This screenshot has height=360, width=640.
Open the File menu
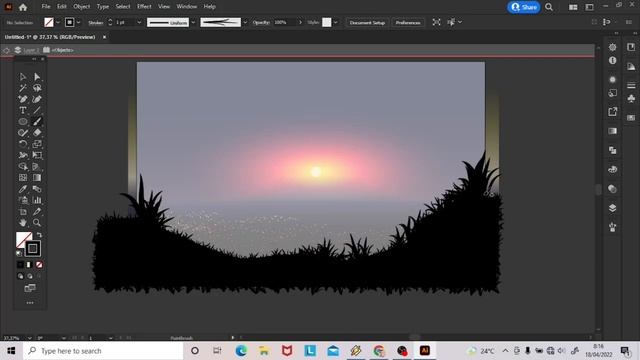click(x=46, y=7)
